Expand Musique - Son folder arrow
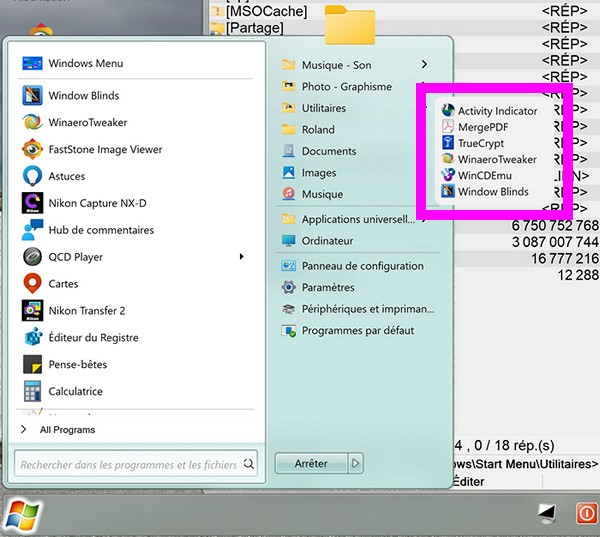Viewport: 600px width, 537px height. [424, 64]
